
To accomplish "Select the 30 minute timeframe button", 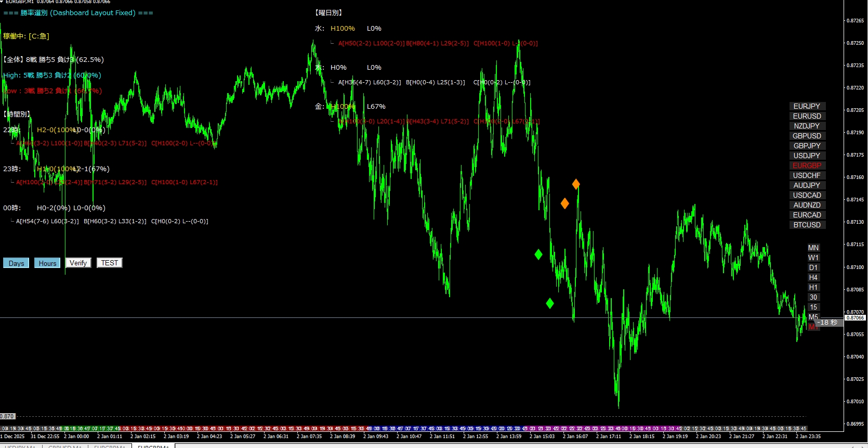I will pos(813,297).
